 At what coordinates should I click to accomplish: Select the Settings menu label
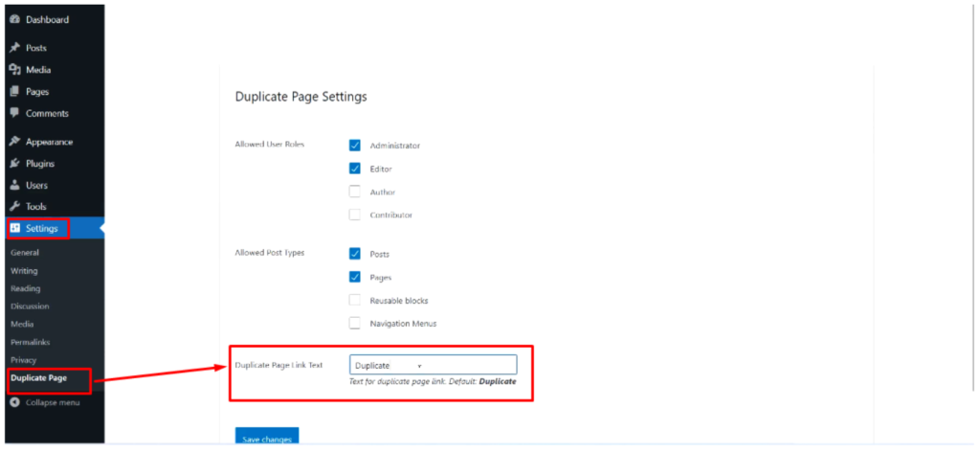[x=42, y=229]
